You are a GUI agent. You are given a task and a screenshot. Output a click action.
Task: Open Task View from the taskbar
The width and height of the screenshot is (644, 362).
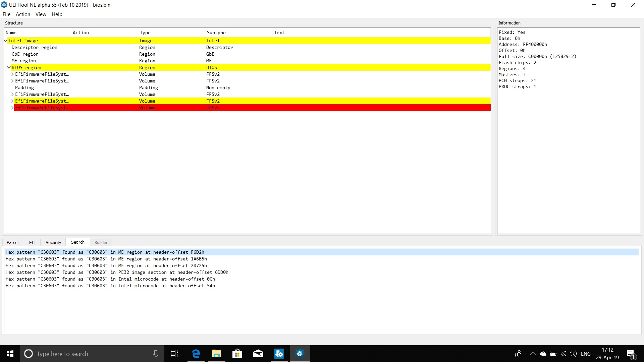pyautogui.click(x=174, y=354)
